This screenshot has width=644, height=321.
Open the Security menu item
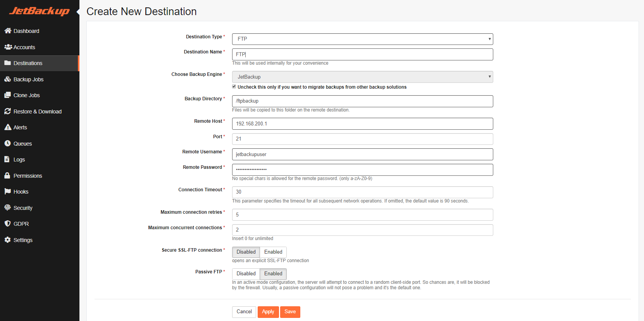click(x=40, y=208)
